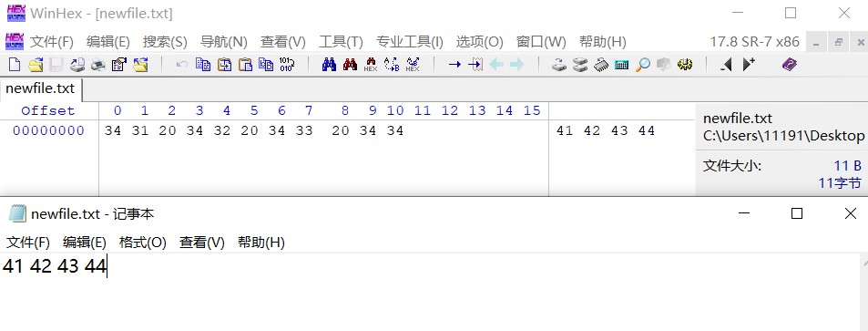The height and width of the screenshot is (331, 868).
Task: Open the 导航(N) navigation menu
Action: click(224, 42)
